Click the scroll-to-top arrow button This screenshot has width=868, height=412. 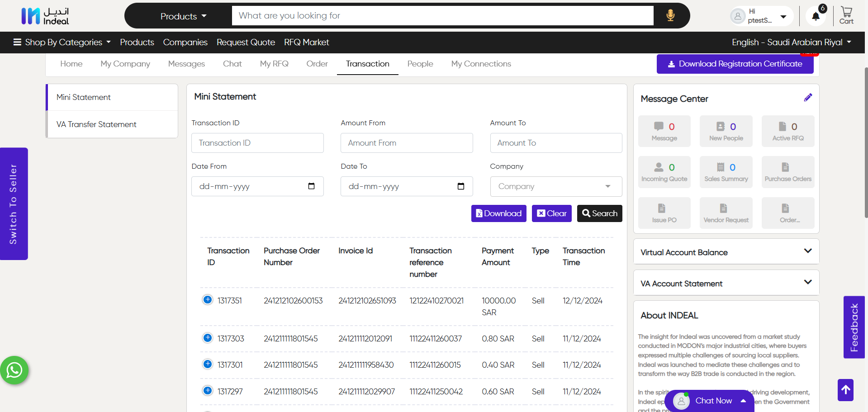845,390
